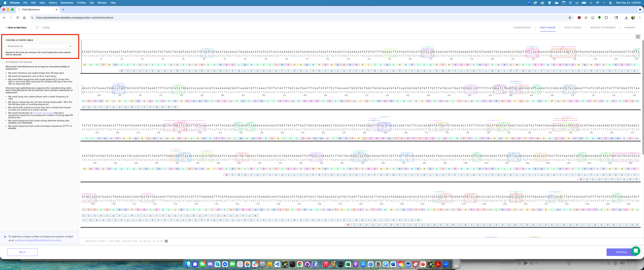Screen dimensions: 644x270
Task: Open Control Center in menu bar
Action: click(x=611, y=3)
